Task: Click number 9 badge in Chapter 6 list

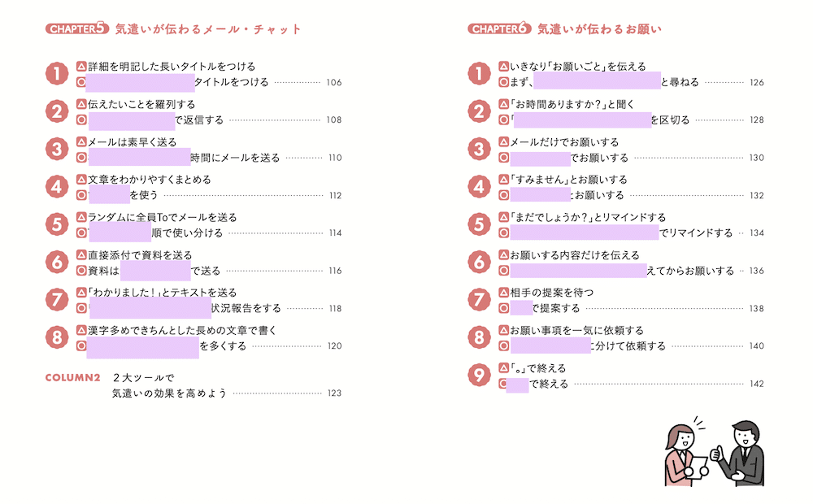Action: (480, 376)
